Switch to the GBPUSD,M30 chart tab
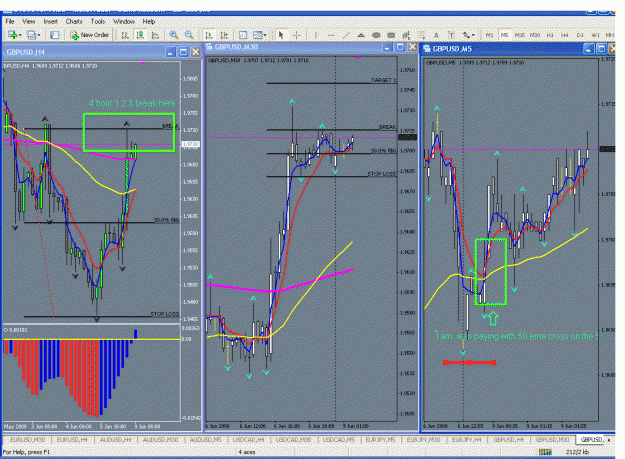The image size is (625, 459). [x=552, y=439]
